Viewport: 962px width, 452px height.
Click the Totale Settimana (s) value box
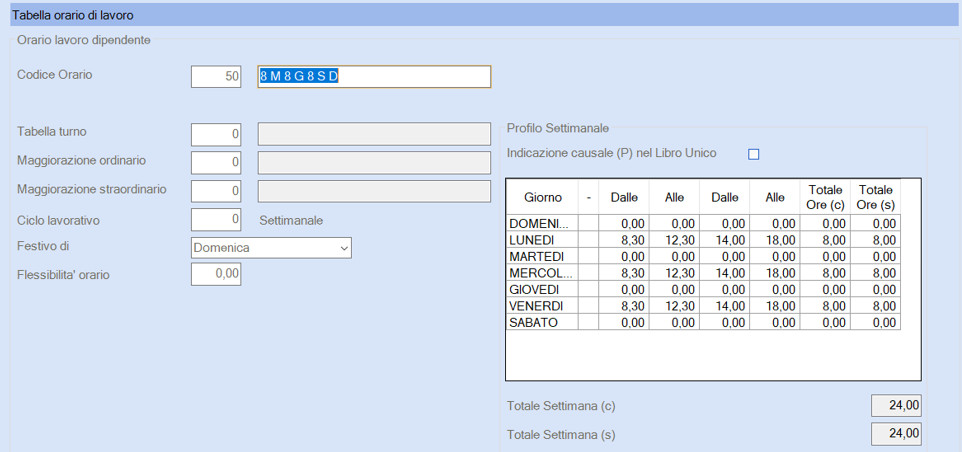pos(896,434)
